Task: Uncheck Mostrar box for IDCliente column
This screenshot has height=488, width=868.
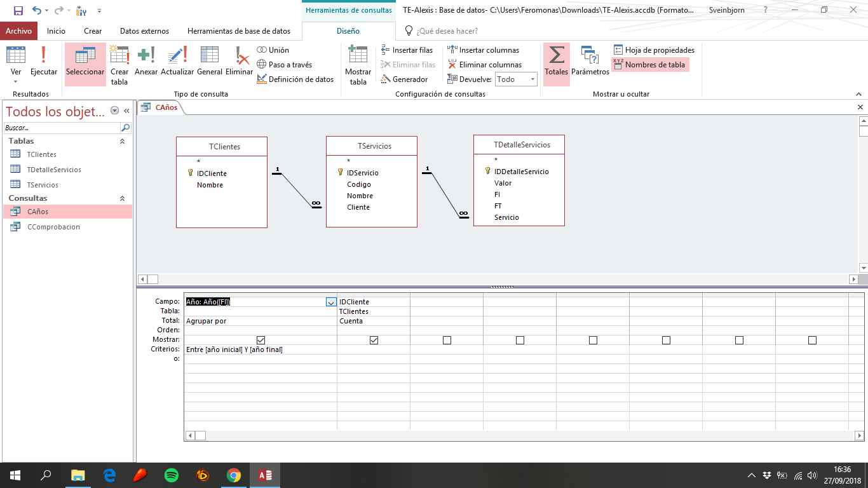Action: click(374, 340)
